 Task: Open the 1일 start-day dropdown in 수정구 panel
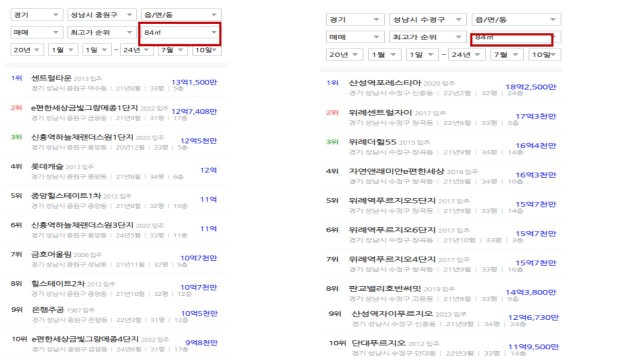[x=422, y=54]
